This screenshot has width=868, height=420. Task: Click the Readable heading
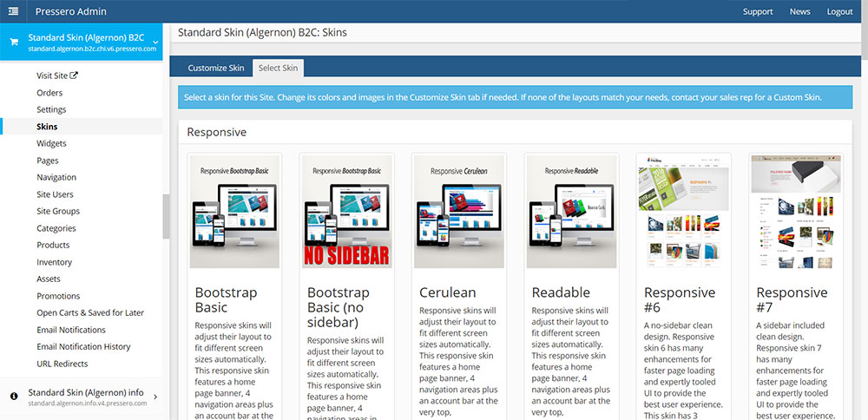click(x=561, y=292)
